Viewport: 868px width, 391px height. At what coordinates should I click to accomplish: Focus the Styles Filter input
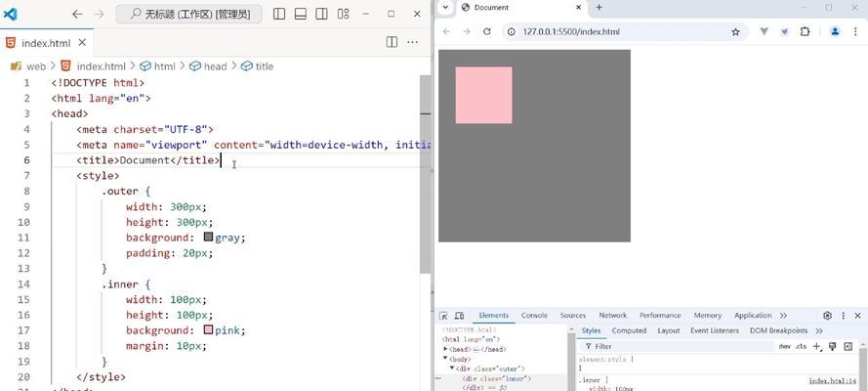point(679,347)
